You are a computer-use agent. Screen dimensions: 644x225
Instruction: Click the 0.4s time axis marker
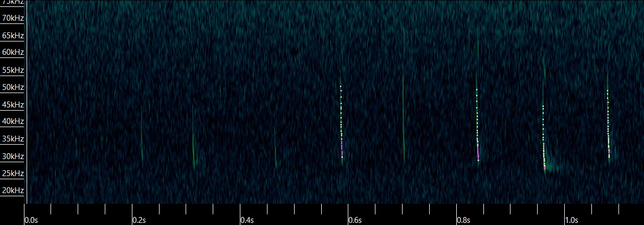(247, 220)
